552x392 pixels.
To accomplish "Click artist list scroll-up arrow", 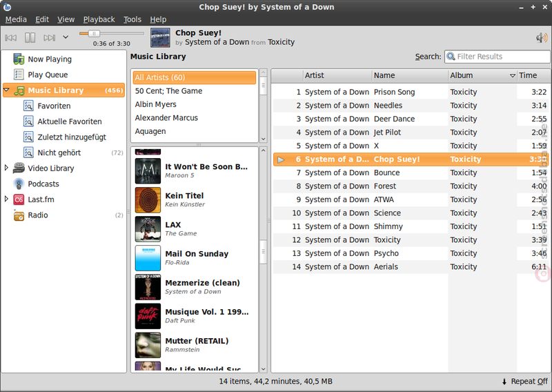I will (263, 72).
